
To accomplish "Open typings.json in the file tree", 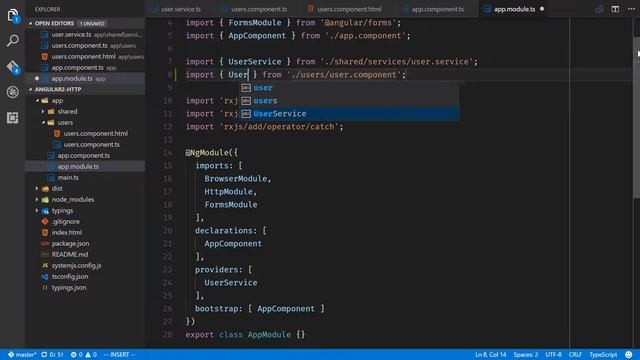I will pyautogui.click(x=85, y=288).
